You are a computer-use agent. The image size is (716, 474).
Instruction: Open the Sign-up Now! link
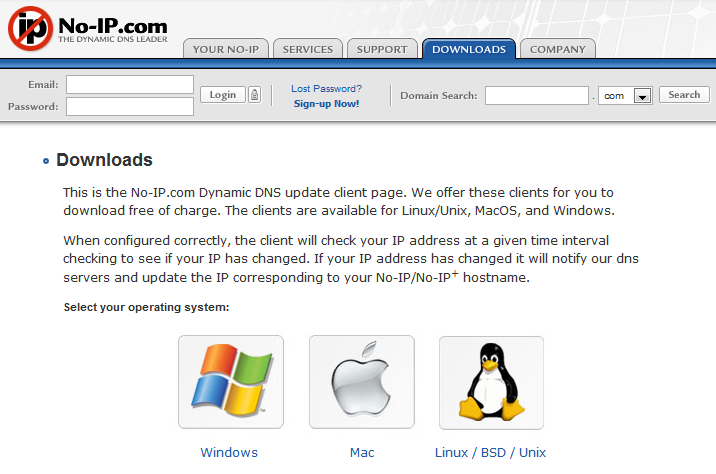326,104
